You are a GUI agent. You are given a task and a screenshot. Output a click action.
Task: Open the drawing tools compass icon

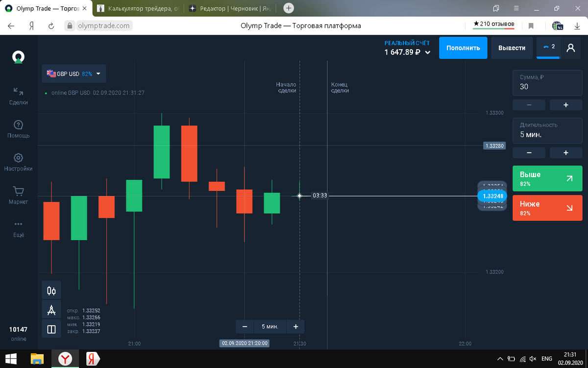(51, 310)
